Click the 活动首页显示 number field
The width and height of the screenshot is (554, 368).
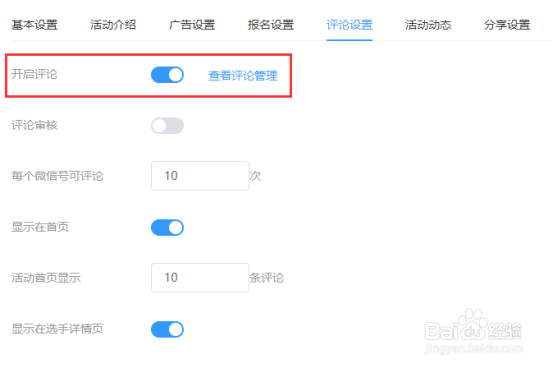click(x=200, y=278)
